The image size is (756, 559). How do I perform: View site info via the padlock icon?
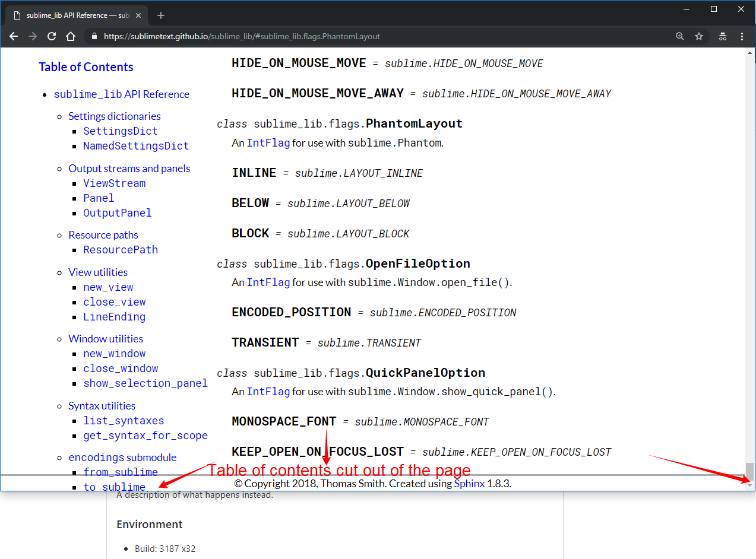[94, 36]
